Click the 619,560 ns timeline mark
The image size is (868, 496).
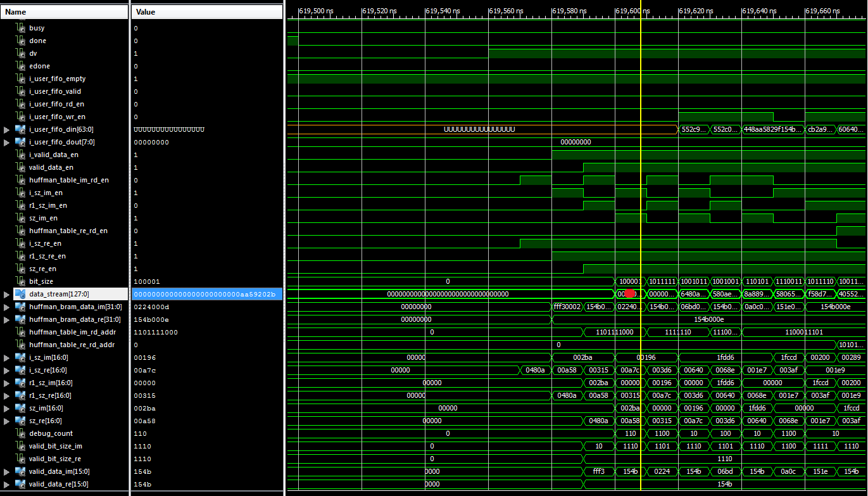coord(506,11)
